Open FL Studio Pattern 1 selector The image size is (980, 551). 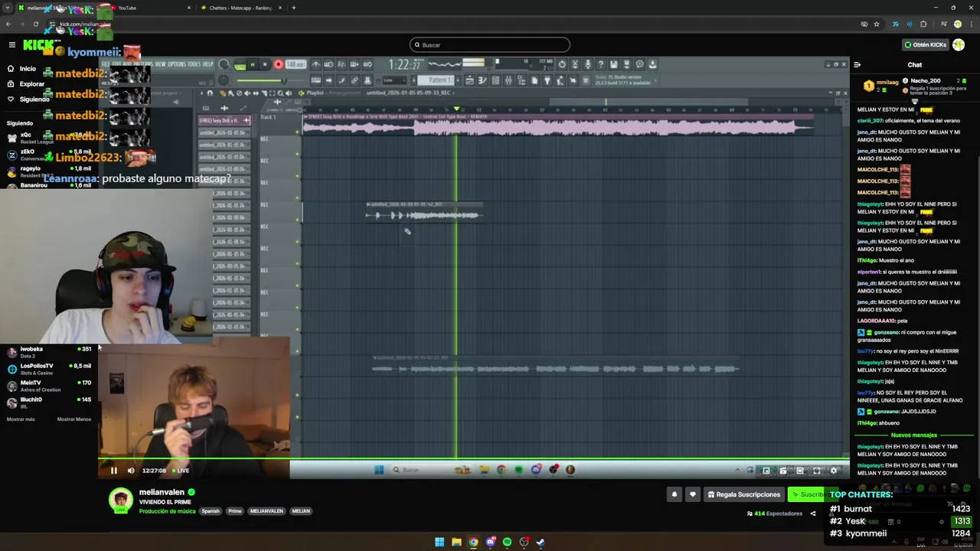(x=439, y=80)
